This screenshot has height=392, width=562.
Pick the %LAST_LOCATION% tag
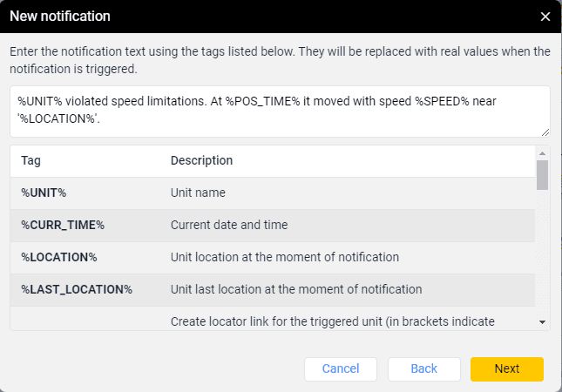tap(77, 289)
